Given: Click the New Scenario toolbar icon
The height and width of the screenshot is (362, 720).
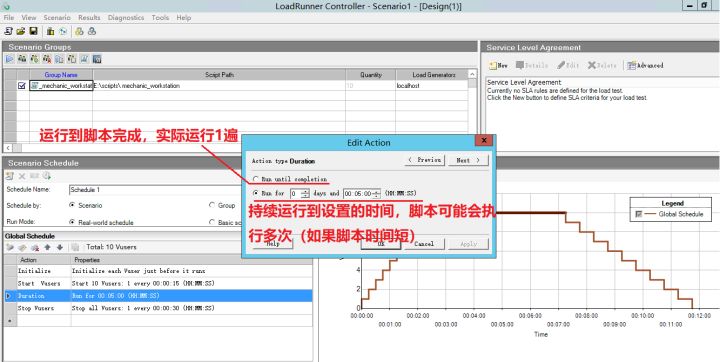Looking at the screenshot, I should (x=8, y=31).
